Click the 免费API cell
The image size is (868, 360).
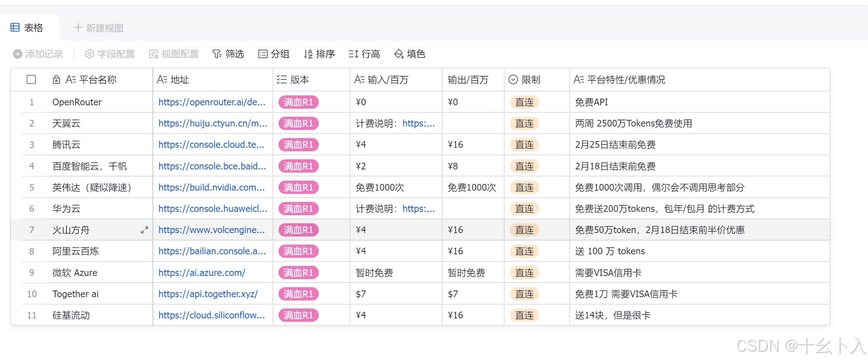coord(700,102)
